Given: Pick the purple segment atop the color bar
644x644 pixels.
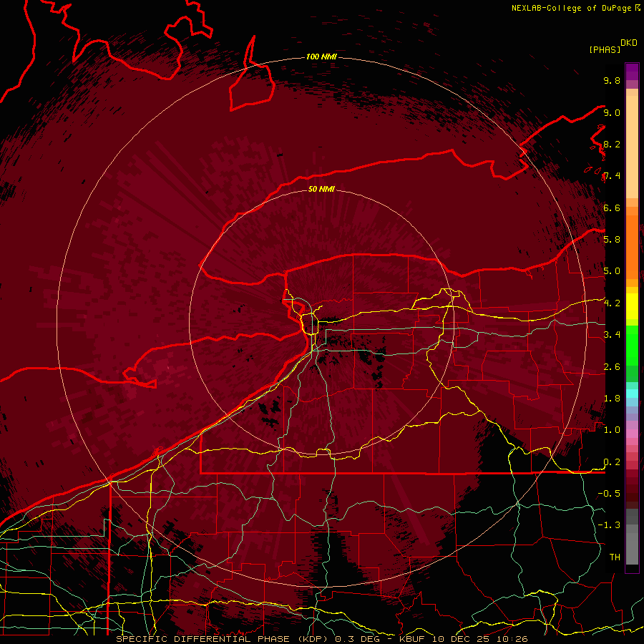Looking at the screenshot, I should pyautogui.click(x=632, y=72).
